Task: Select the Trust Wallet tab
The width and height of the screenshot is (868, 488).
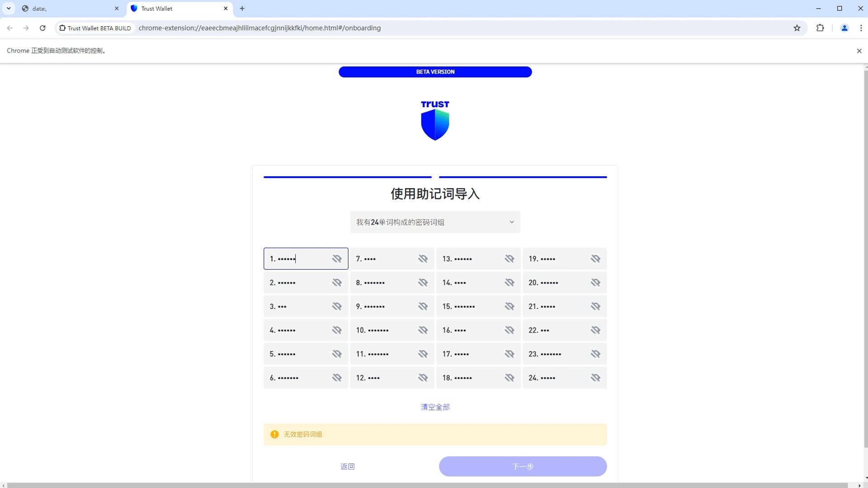Action: point(180,9)
